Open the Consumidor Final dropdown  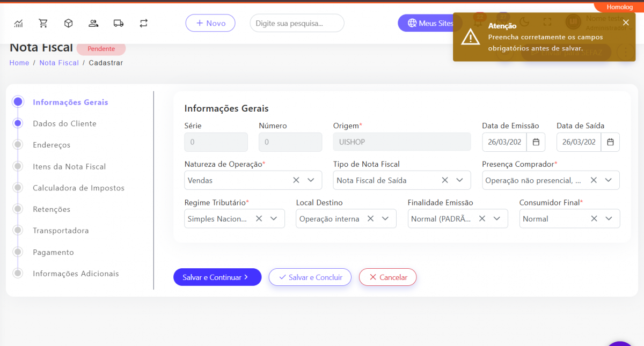click(609, 218)
